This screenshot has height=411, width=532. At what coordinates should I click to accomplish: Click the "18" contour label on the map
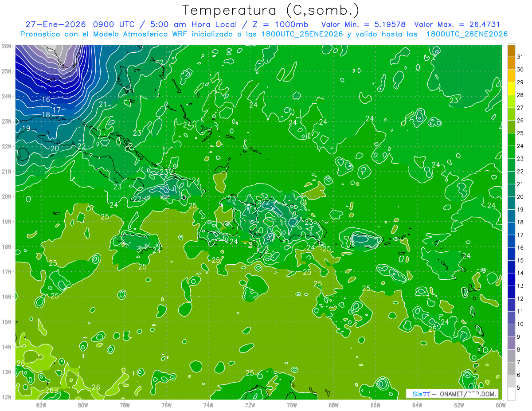coord(45,114)
